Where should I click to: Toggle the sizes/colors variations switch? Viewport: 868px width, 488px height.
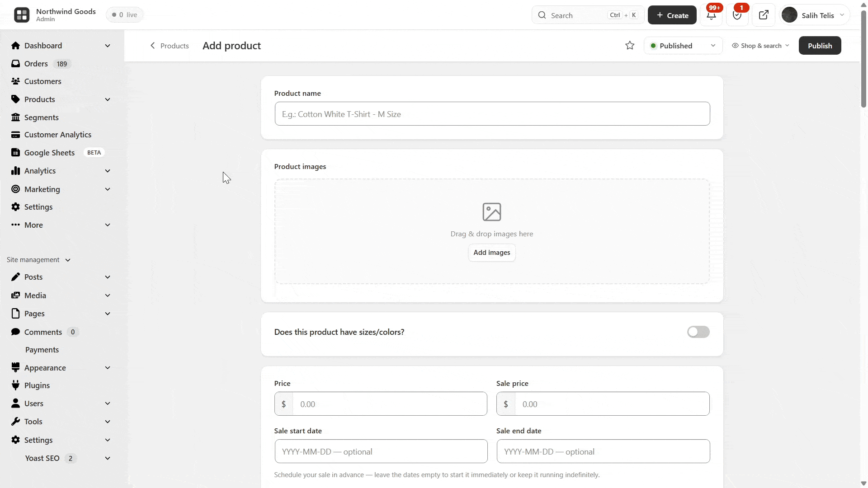(x=698, y=332)
